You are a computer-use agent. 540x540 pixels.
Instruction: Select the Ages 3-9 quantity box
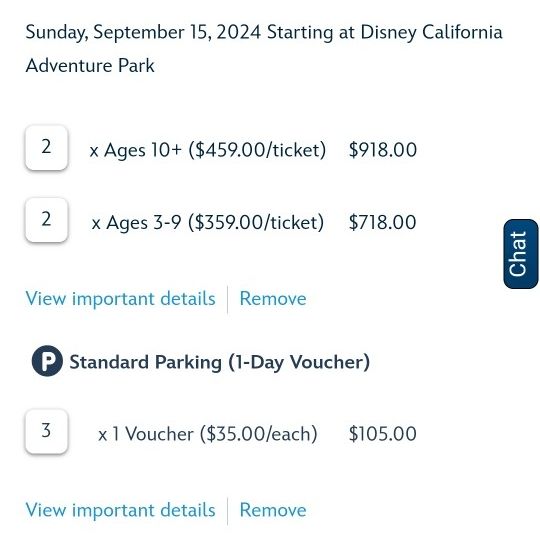tap(46, 220)
